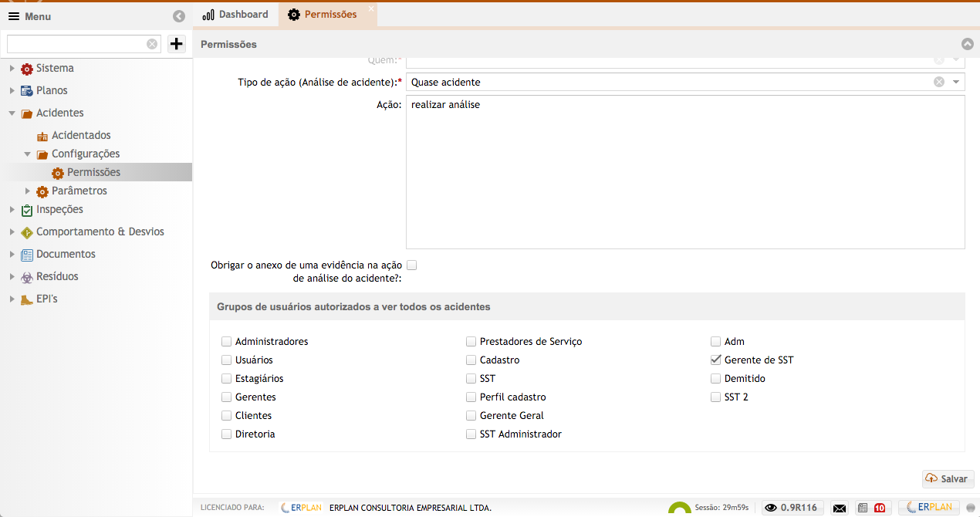Check the Diretoria checkbox
The height and width of the screenshot is (517, 980).
226,434
